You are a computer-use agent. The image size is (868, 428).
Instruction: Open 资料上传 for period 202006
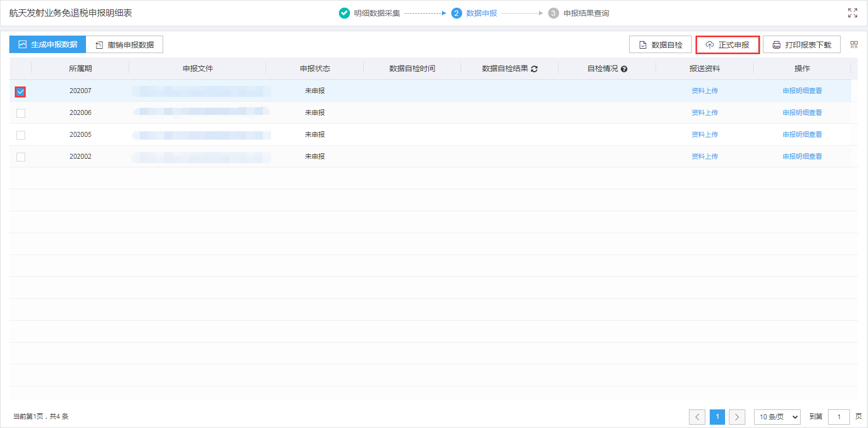pos(705,113)
